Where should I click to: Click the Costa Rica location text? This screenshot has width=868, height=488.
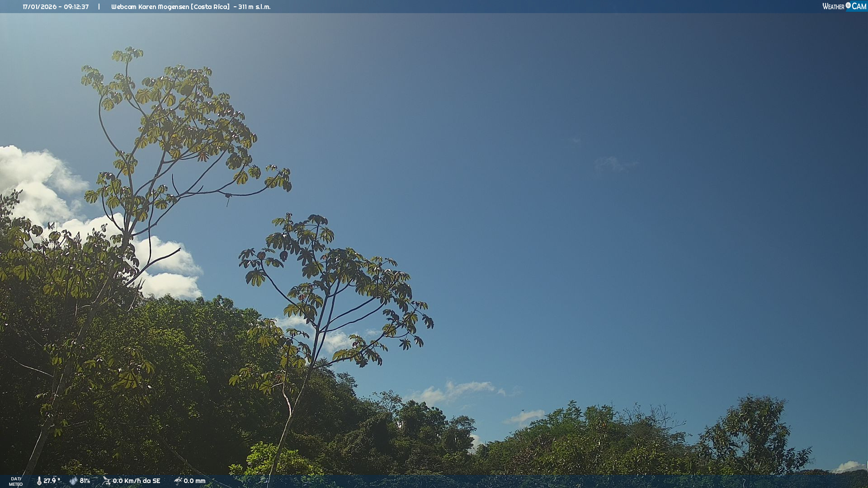click(211, 7)
